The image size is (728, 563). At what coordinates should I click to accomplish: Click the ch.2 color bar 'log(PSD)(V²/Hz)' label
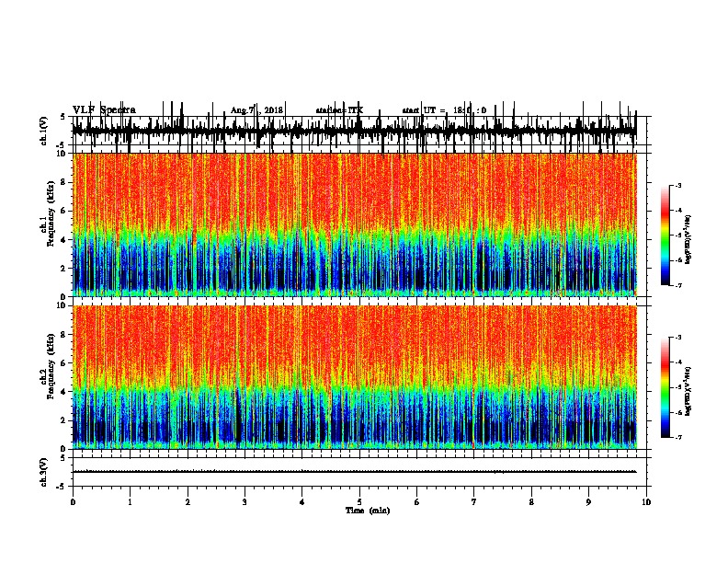[x=688, y=391]
